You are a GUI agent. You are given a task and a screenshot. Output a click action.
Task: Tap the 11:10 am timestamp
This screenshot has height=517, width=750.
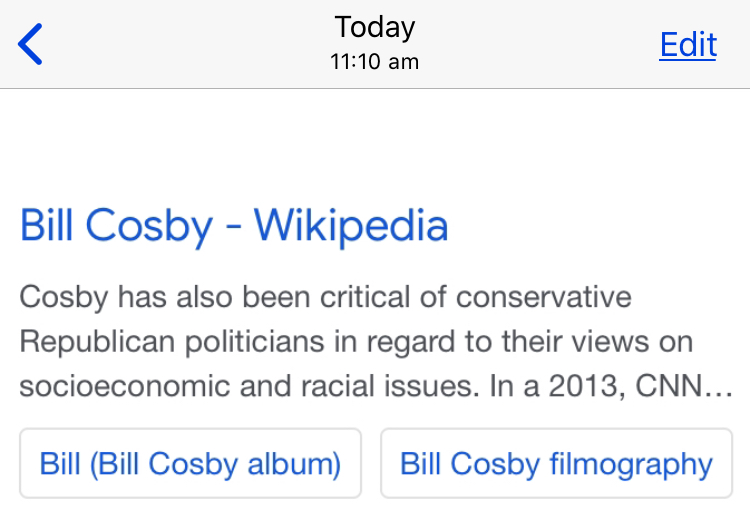click(x=375, y=62)
